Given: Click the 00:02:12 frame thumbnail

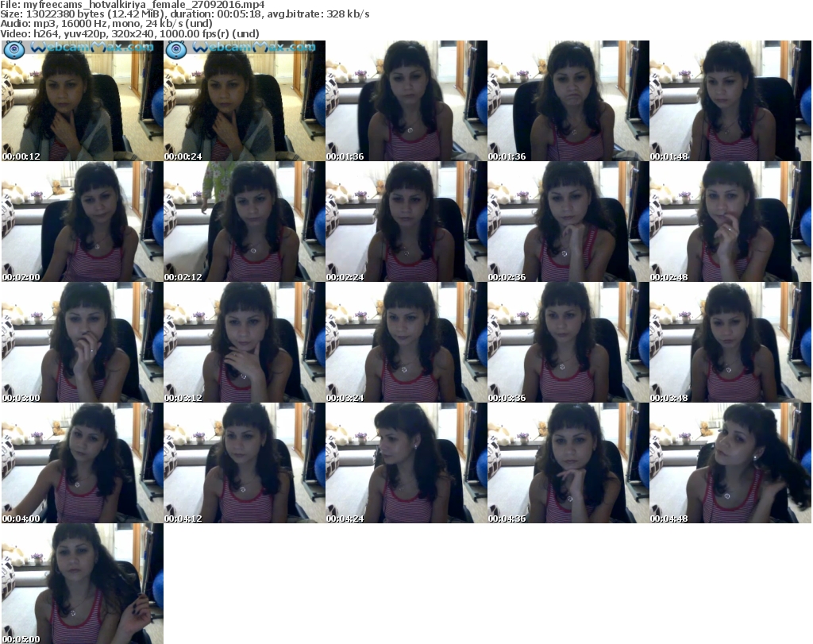Looking at the screenshot, I should [x=244, y=222].
